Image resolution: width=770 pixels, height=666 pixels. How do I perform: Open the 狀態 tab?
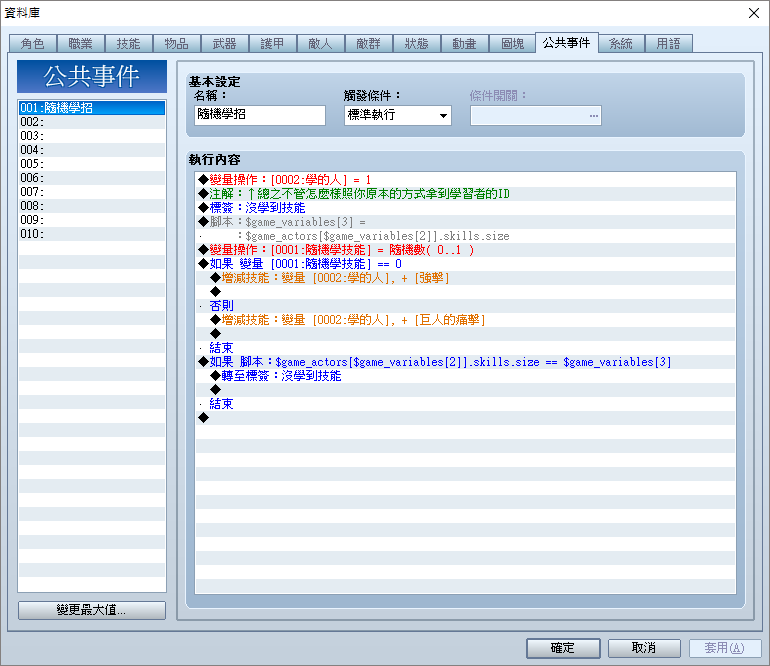417,44
